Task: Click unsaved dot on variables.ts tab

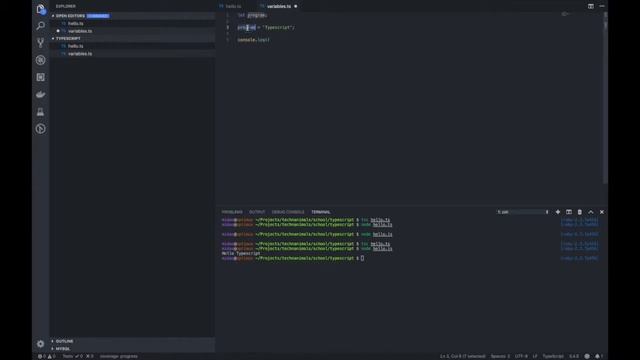Action: click(296, 6)
